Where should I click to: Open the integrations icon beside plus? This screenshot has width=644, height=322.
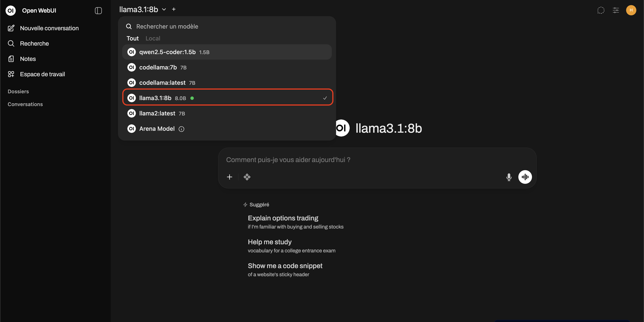[x=247, y=177]
